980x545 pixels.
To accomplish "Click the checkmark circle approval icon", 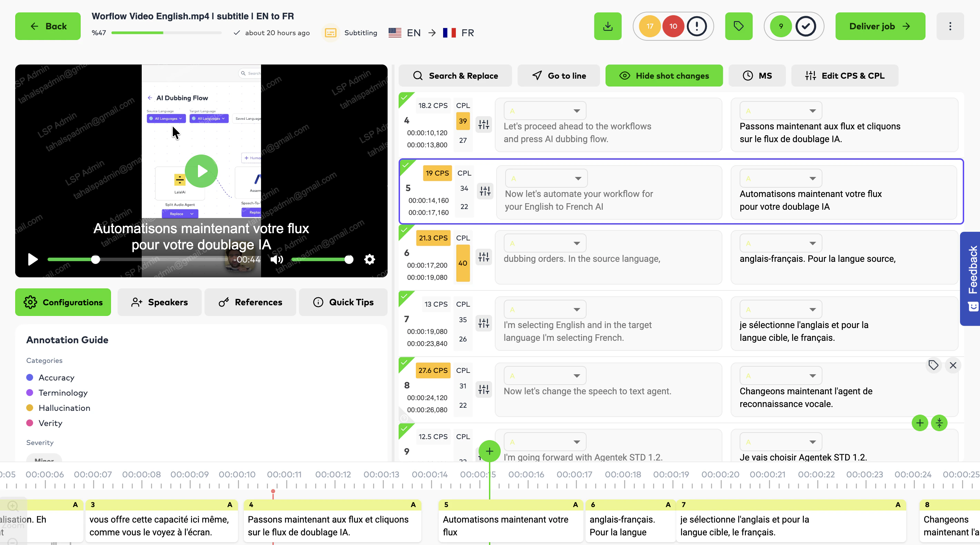I will 806,26.
